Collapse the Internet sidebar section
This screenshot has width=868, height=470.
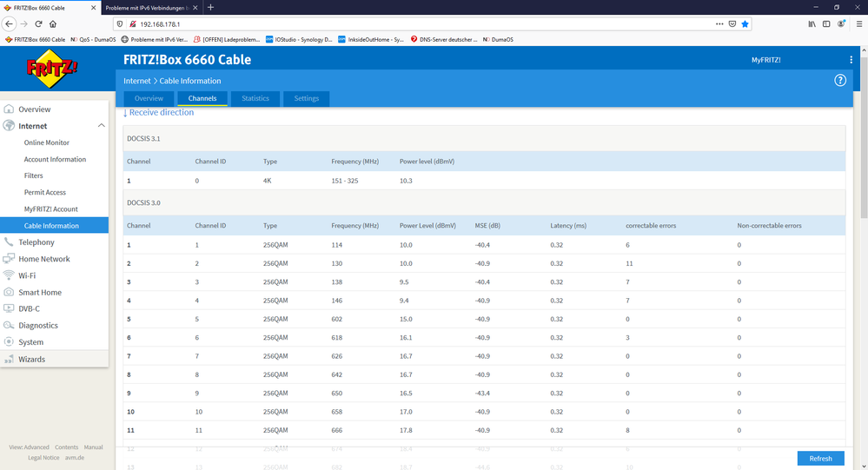pyautogui.click(x=102, y=126)
